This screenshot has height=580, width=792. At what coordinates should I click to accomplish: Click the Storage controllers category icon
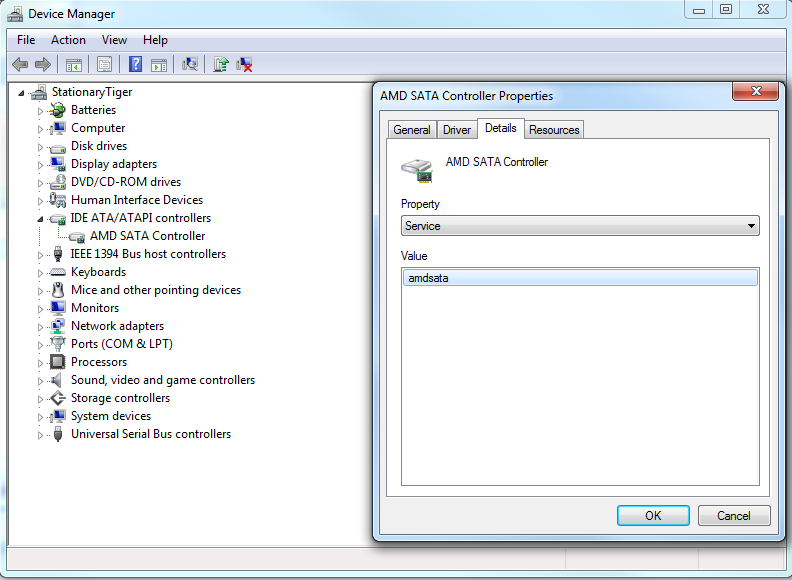tap(58, 398)
